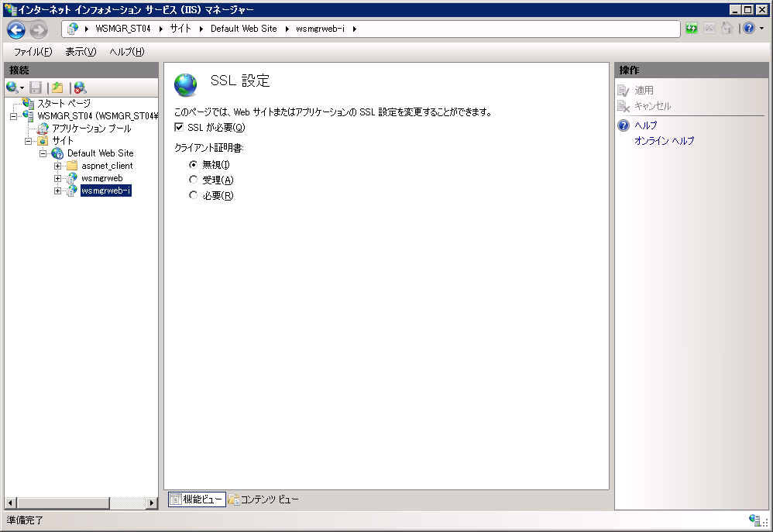The width and height of the screenshot is (773, 532).
Task: Click Default Web Site in the address bar
Action: (x=243, y=29)
